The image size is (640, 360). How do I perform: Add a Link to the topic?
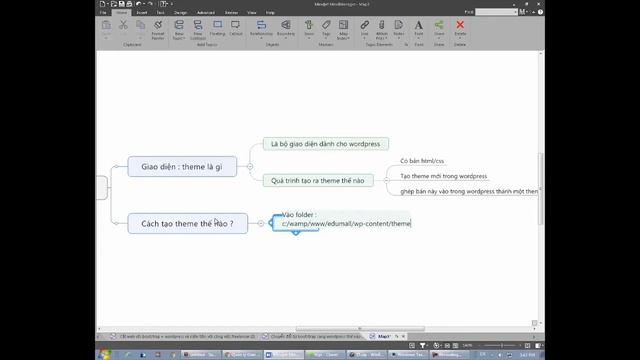pyautogui.click(x=364, y=29)
